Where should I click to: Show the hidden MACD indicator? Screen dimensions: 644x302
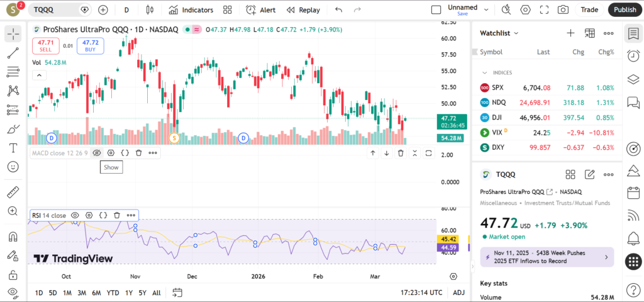point(97,152)
